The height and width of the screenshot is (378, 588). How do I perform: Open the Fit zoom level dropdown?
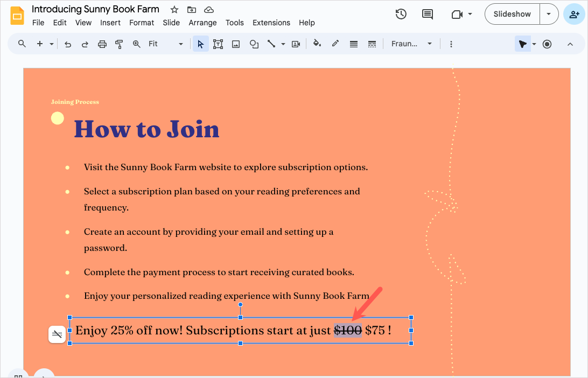tap(165, 44)
